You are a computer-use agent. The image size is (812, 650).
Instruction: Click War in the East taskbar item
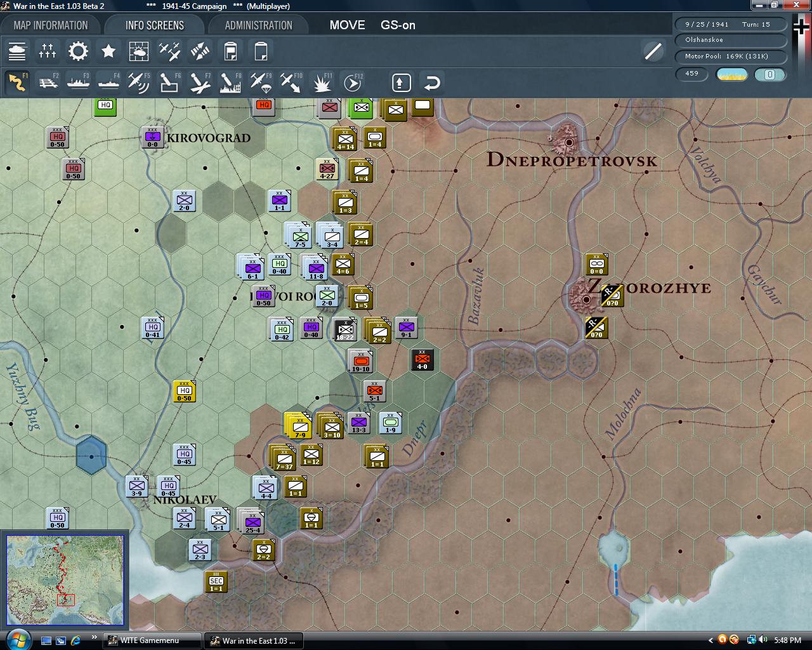[254, 640]
